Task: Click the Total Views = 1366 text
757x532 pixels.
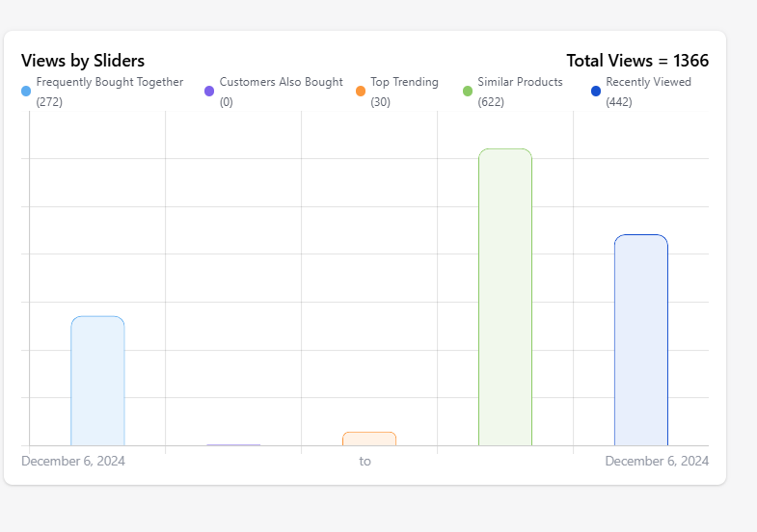Action: tap(637, 61)
